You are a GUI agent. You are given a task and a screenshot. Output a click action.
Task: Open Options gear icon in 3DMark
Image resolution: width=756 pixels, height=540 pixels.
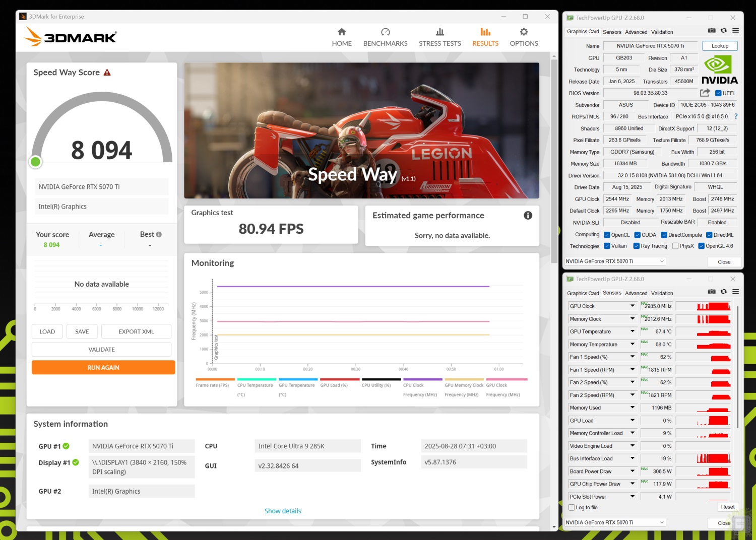pyautogui.click(x=524, y=32)
